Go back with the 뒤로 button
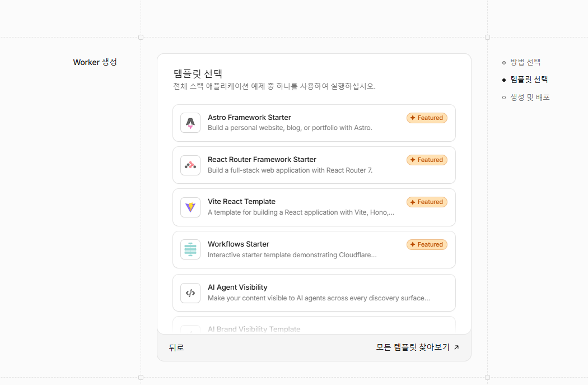 point(176,347)
